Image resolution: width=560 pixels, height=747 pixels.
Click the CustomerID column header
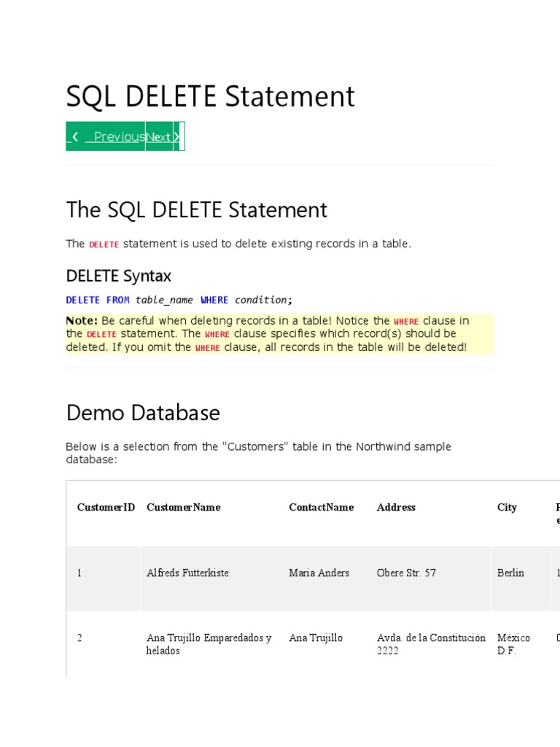pyautogui.click(x=106, y=507)
